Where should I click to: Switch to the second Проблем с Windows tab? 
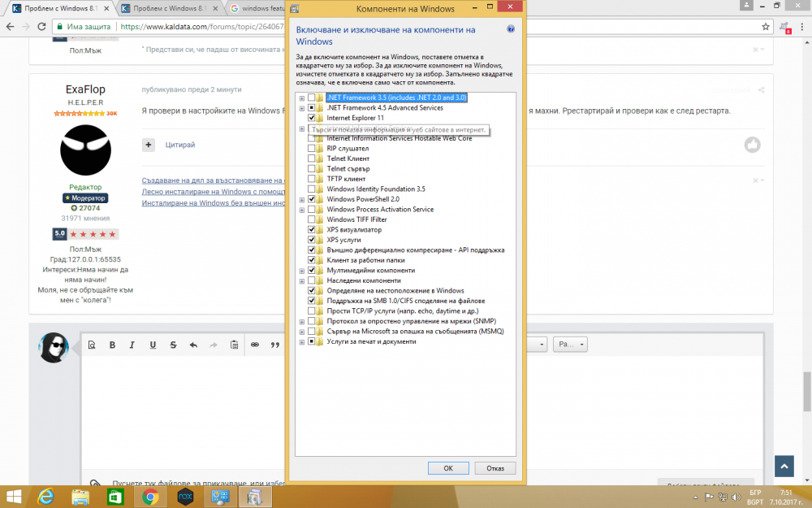tap(168, 8)
